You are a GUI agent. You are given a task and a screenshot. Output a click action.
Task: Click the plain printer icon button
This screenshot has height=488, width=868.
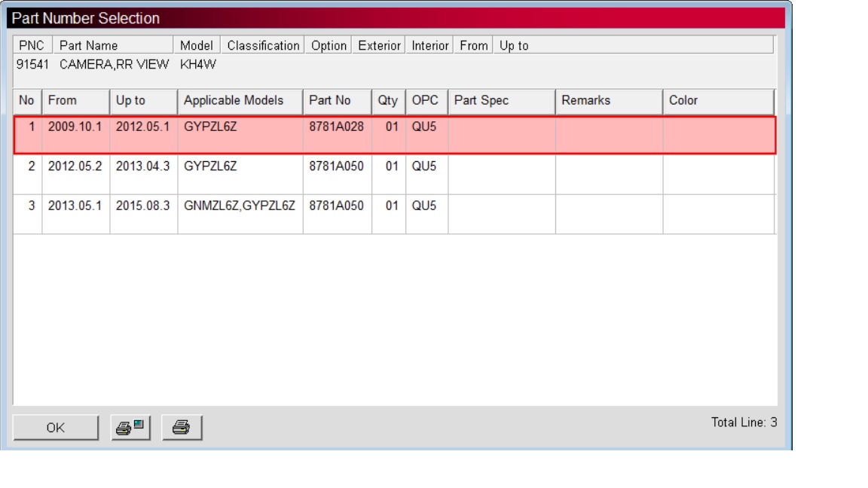click(x=182, y=428)
